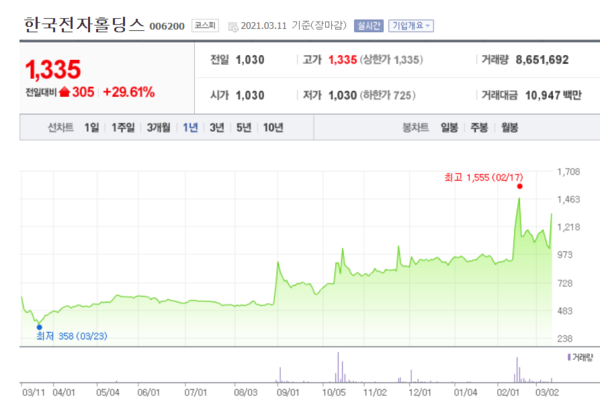Click the current price 1,335
This screenshot has width=600, height=408.
click(53, 69)
